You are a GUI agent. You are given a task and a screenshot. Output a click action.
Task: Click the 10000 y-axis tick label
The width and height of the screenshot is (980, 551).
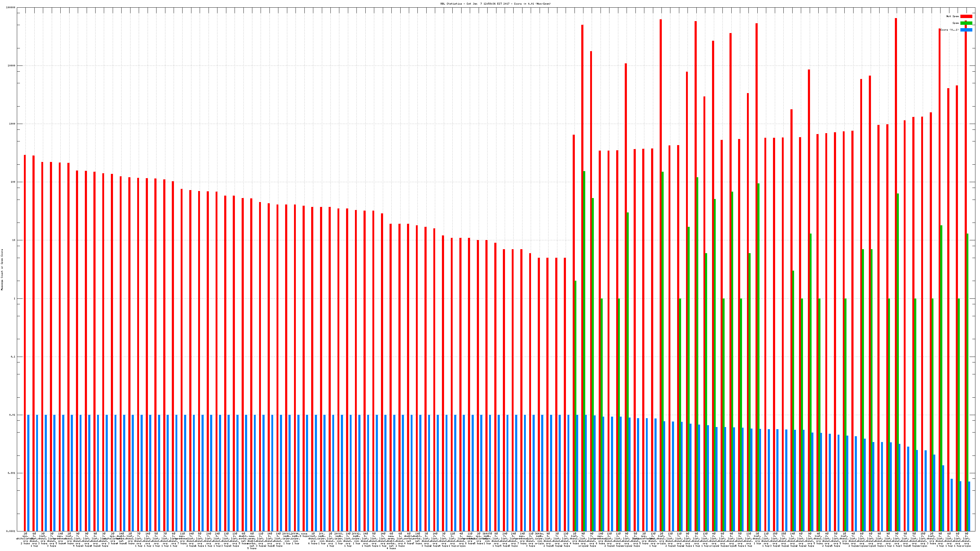coord(12,66)
